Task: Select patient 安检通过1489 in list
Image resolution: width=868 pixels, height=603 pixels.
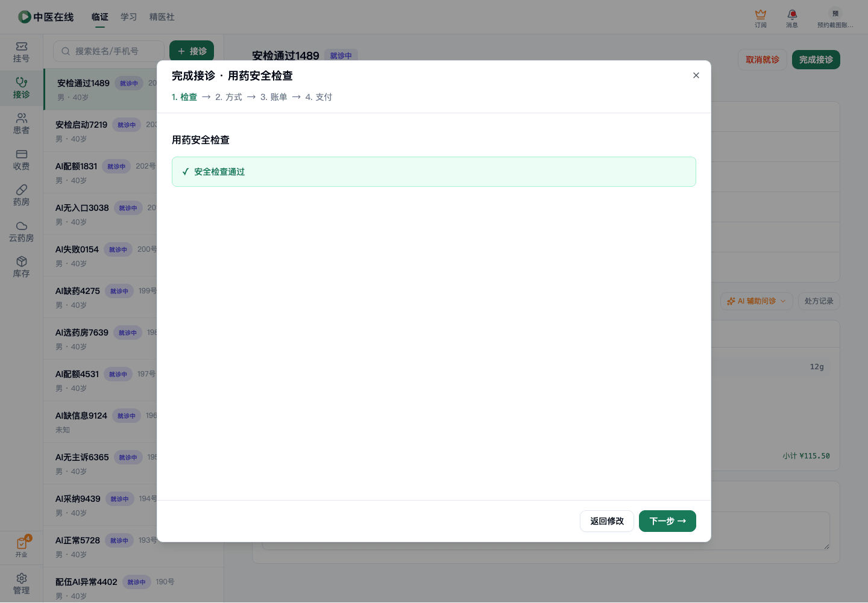Action: tap(101, 89)
